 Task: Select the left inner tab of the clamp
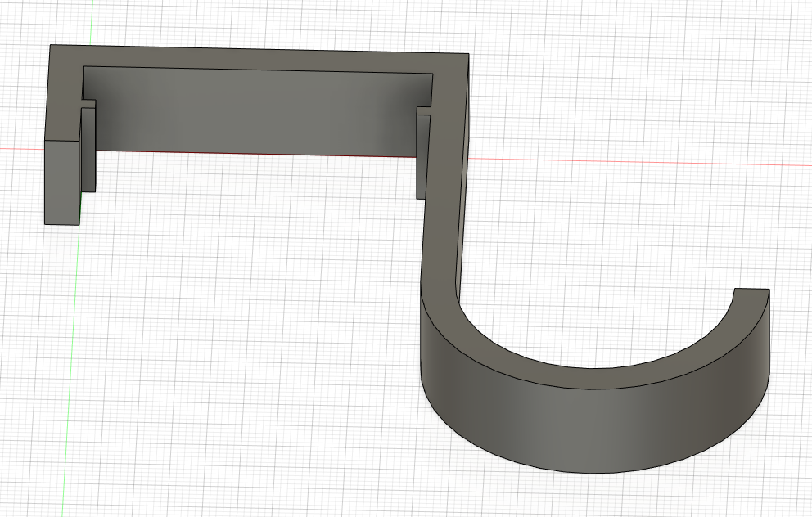point(88,149)
